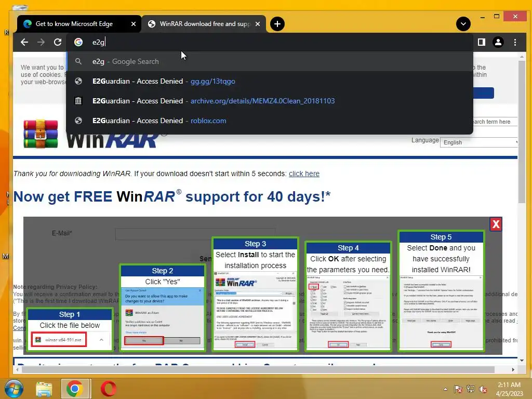Select the E2Guardian archive.org MEMZ suggestion
Screen dimensions: 532x399
pos(270,101)
